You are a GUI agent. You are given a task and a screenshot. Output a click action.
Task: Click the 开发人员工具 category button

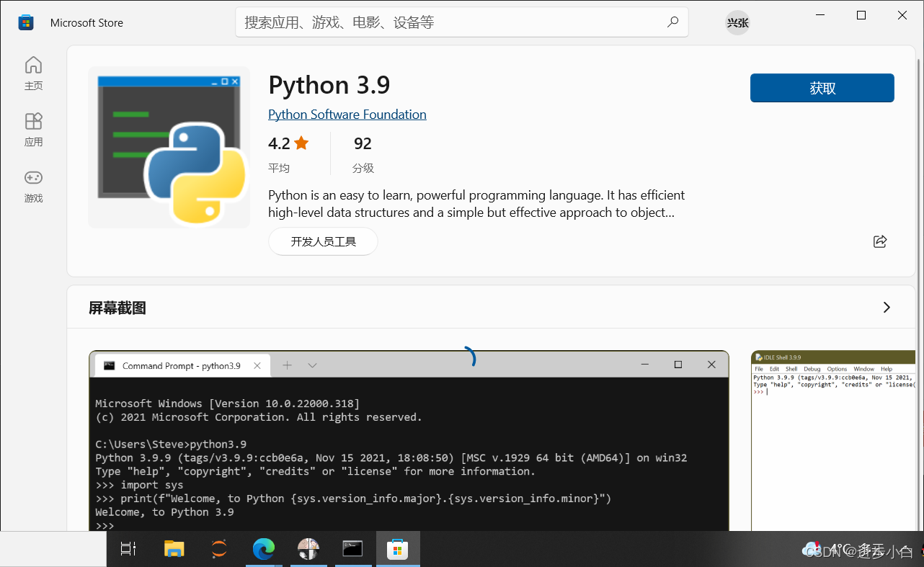pyautogui.click(x=323, y=241)
